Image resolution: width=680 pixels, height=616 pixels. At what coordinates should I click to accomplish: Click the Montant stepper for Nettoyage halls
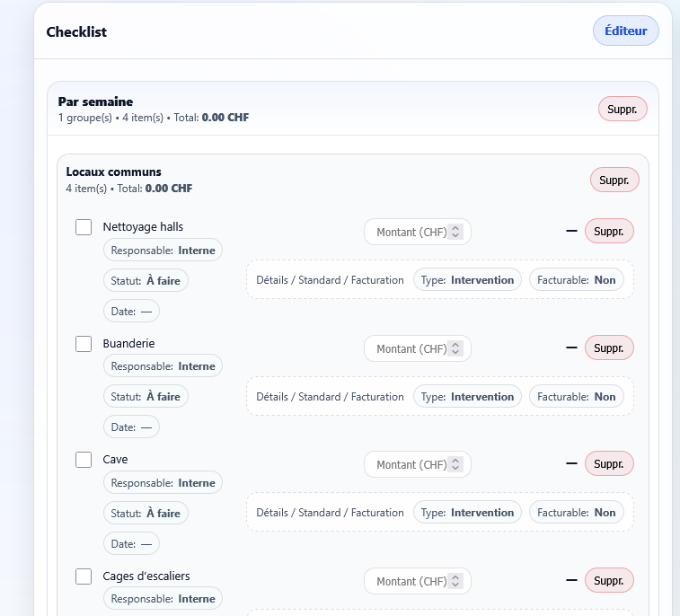pos(455,232)
